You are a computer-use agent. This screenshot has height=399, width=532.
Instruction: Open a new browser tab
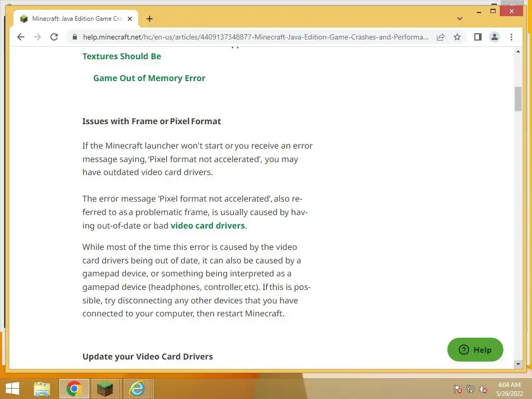click(149, 19)
